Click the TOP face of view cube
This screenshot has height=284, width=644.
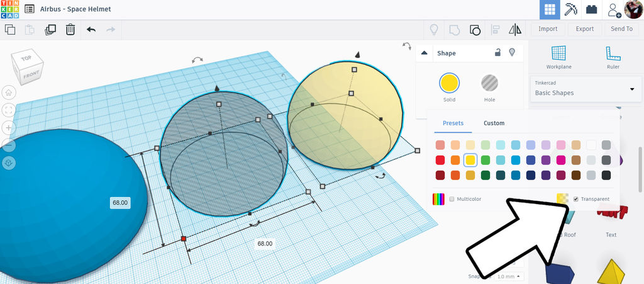26,58
